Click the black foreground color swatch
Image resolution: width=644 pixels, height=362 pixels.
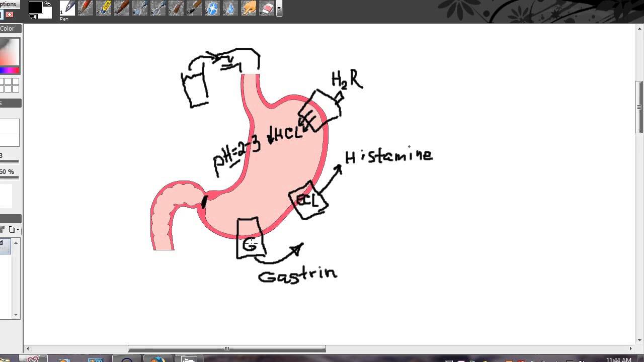click(35, 8)
